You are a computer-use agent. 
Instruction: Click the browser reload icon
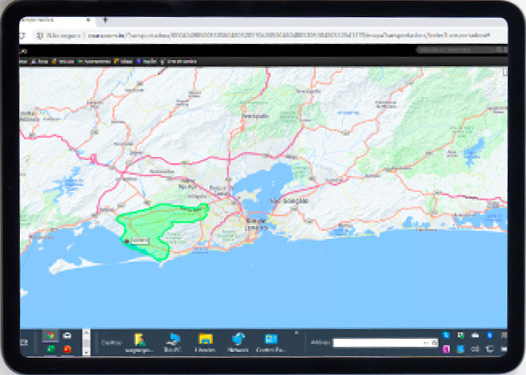22,35
